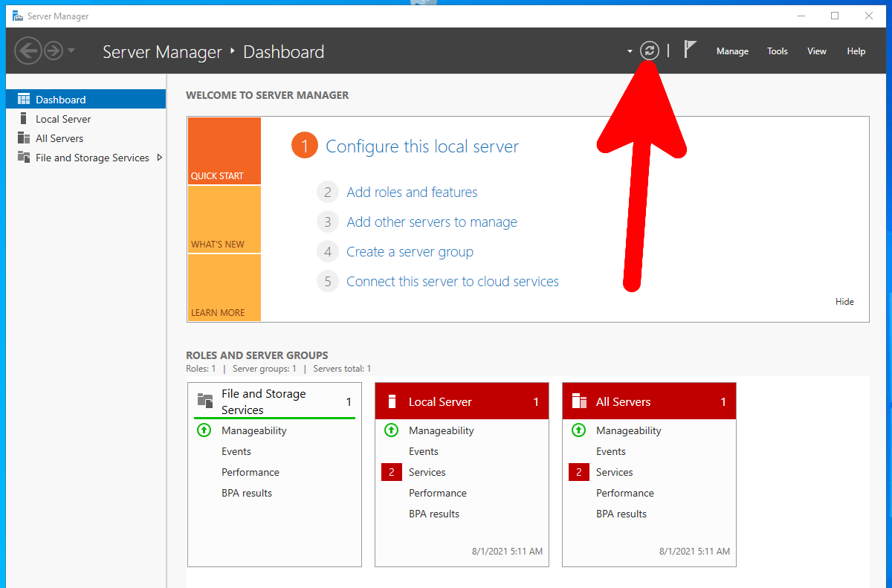This screenshot has width=892, height=588.
Task: Open dropdown arrow left of Refresh
Action: click(x=630, y=51)
